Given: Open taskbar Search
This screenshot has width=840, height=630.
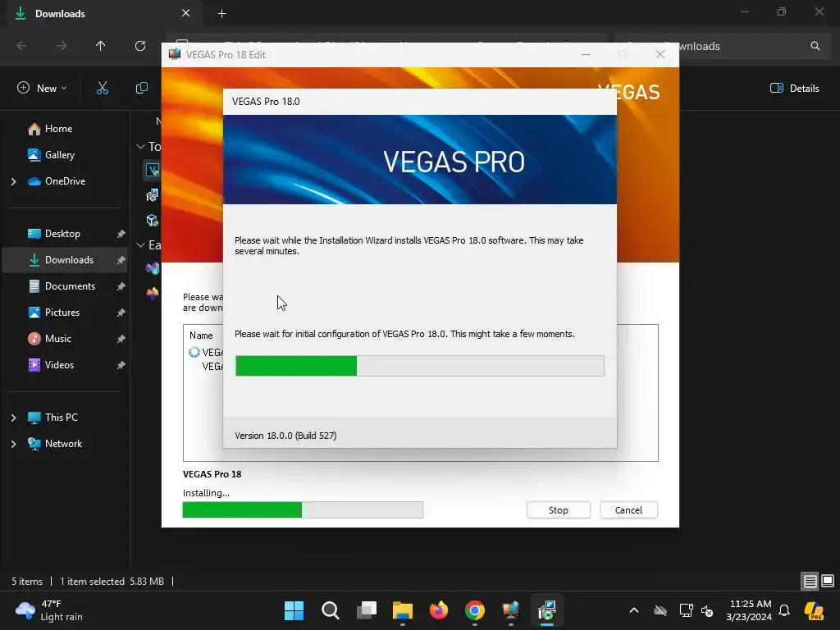Looking at the screenshot, I should tap(331, 610).
